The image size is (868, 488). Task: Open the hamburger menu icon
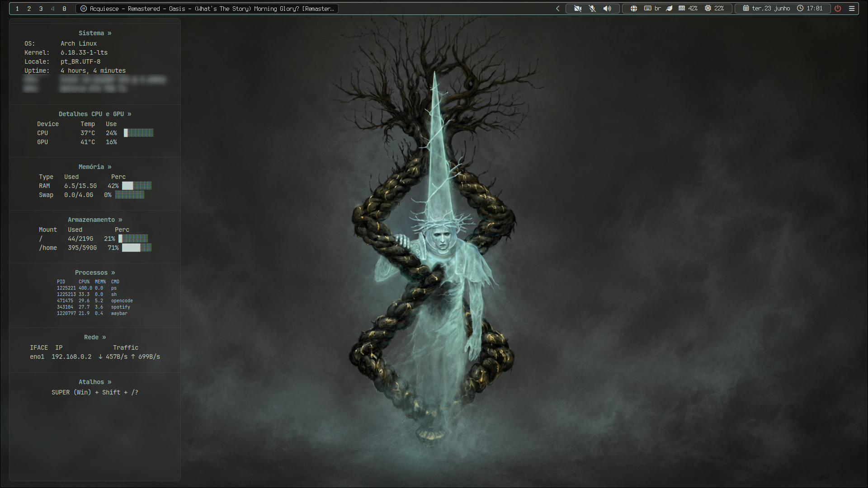[x=852, y=9]
